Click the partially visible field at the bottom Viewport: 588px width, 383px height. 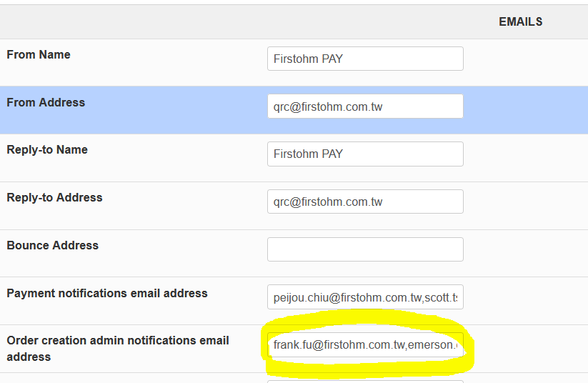(x=365, y=381)
